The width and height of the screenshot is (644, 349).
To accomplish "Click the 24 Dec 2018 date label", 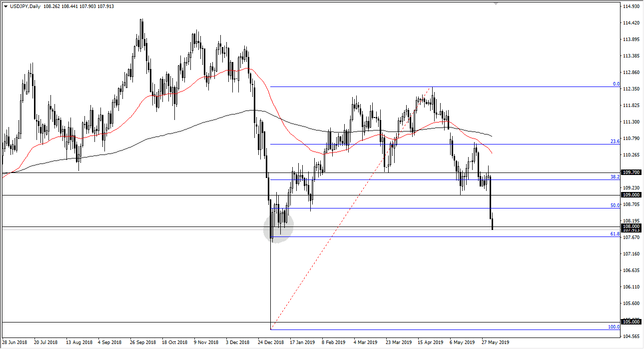I will coord(272,342).
